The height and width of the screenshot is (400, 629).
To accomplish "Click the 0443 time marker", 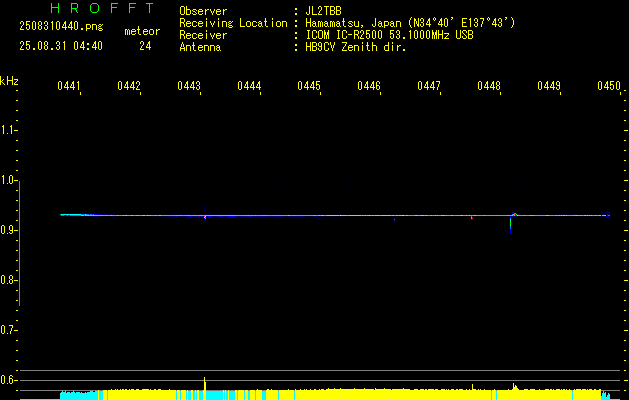I will [x=189, y=86].
